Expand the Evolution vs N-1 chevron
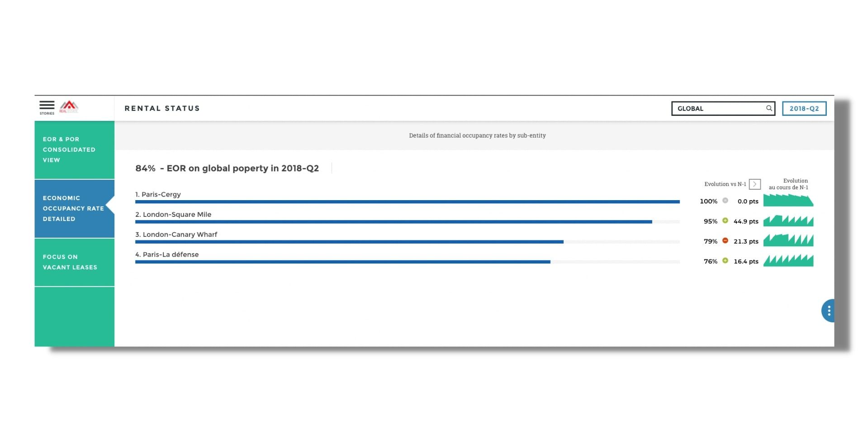The width and height of the screenshot is (868, 441). pyautogui.click(x=754, y=184)
